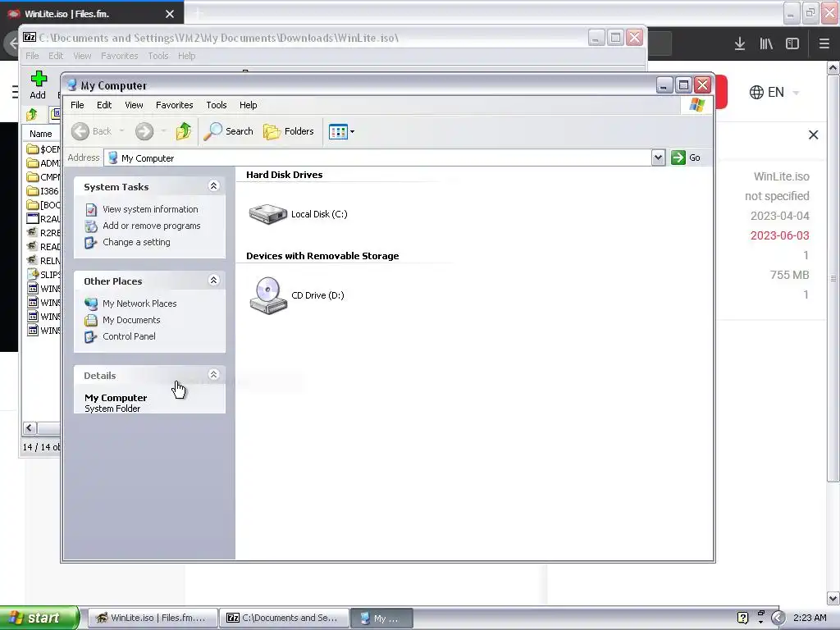
Task: Click View system information link
Action: (150, 209)
